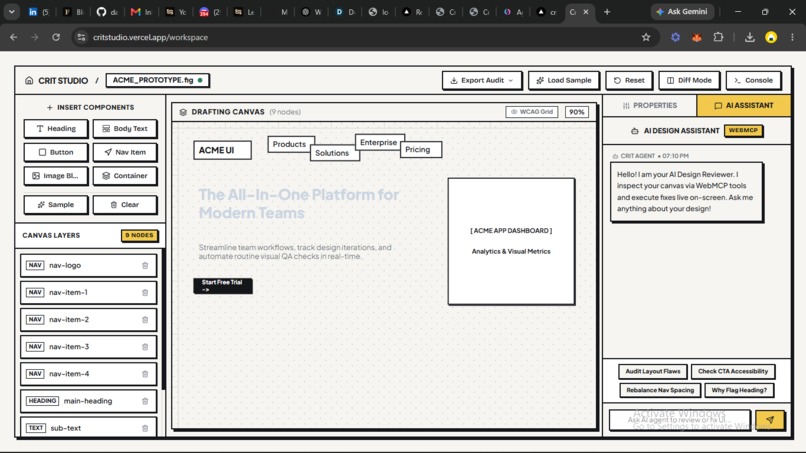Click the canvas layers panel scrollbar
Viewport: 806px width, 453px height.
pos(163,319)
